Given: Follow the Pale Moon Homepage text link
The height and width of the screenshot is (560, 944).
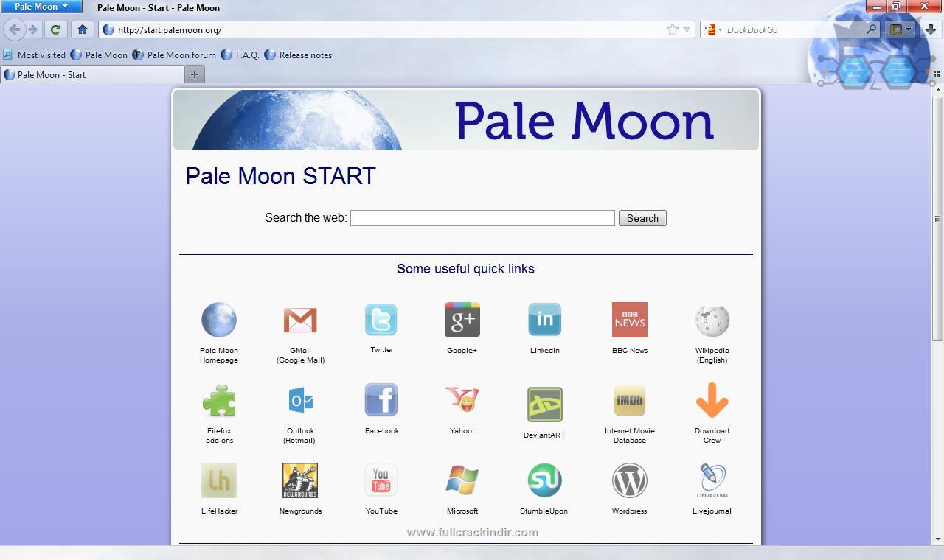Looking at the screenshot, I should coord(219,355).
